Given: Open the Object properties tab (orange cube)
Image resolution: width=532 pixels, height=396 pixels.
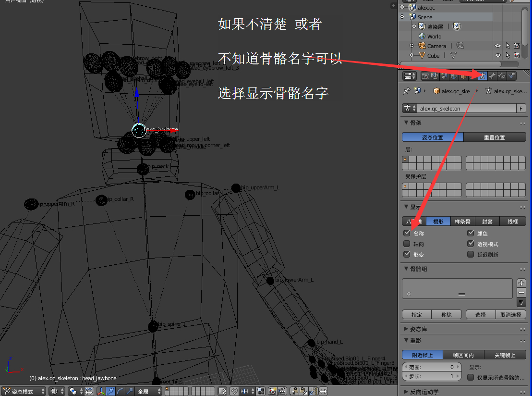Looking at the screenshot, I should (x=463, y=76).
